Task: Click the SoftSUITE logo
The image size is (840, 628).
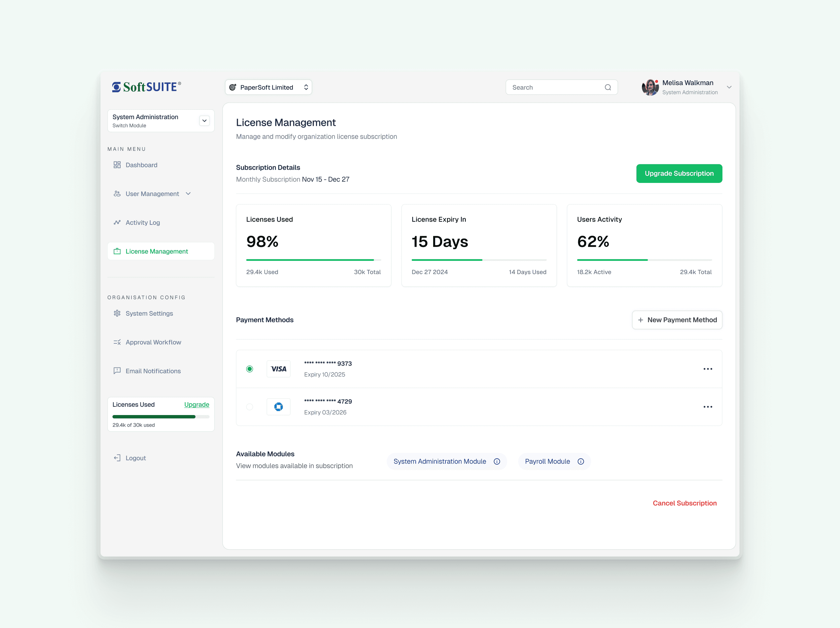Action: [x=146, y=87]
